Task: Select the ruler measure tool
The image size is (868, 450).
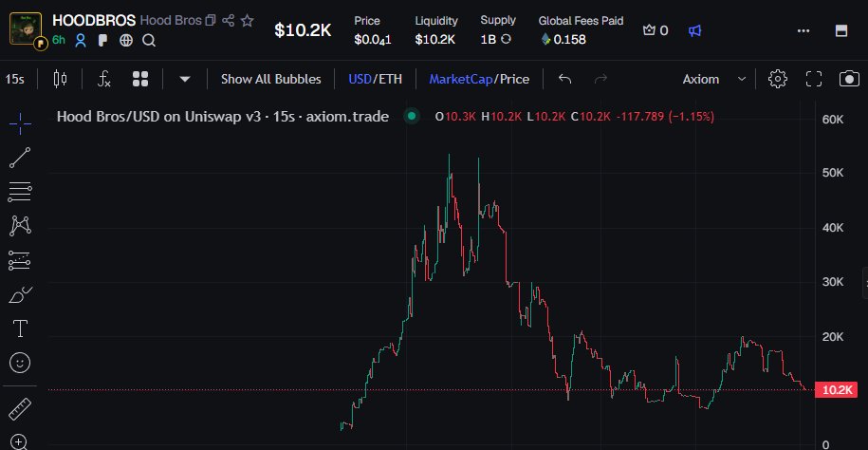Action: pos(20,409)
